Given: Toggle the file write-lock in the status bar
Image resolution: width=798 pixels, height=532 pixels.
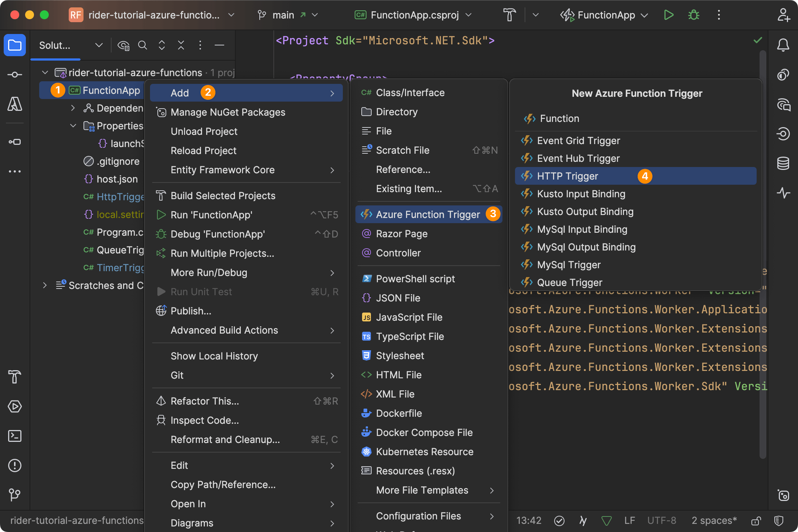Looking at the screenshot, I should (755, 521).
